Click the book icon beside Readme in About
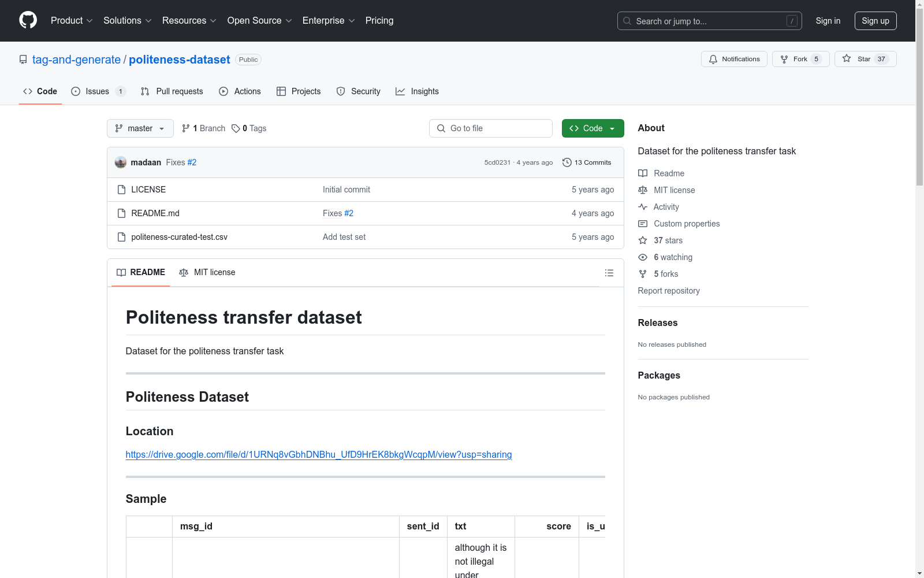 pyautogui.click(x=643, y=173)
